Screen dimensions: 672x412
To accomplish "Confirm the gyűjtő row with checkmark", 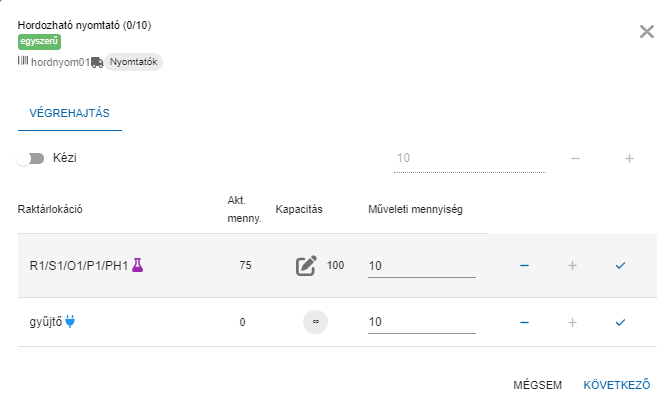I will pyautogui.click(x=620, y=322).
